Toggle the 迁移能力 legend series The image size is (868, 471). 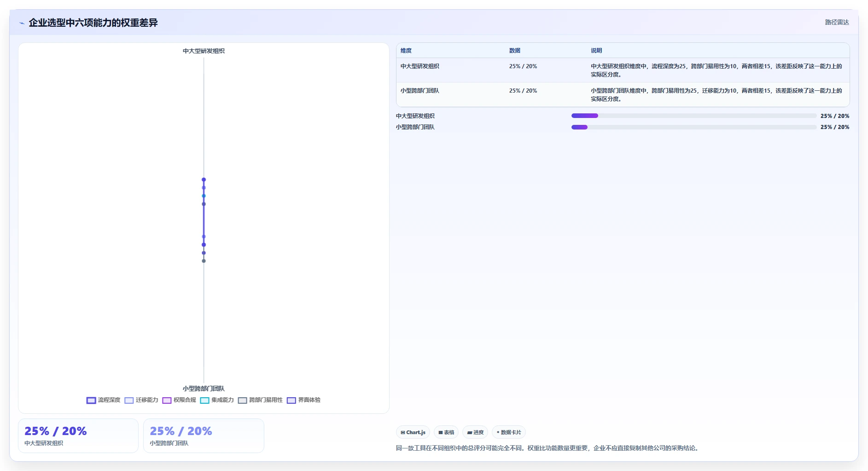coord(141,400)
